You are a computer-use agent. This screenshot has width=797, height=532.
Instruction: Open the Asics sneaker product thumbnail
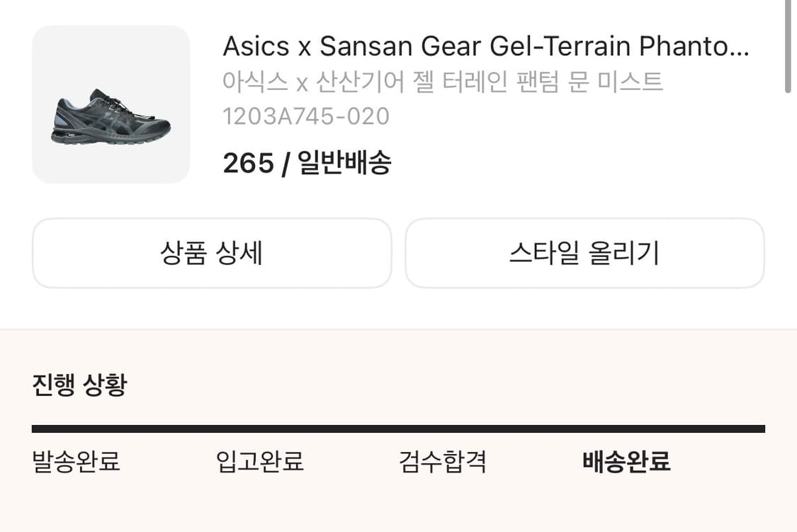click(111, 105)
